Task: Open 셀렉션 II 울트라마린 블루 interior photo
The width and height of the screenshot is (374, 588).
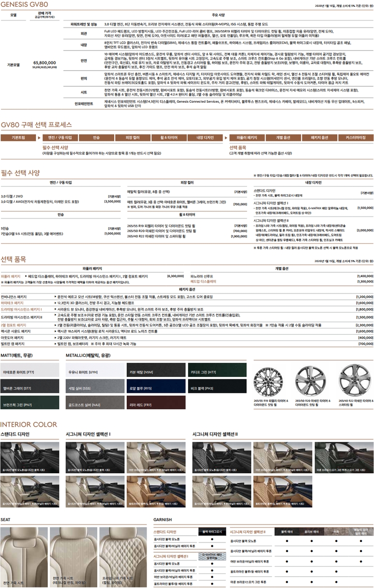Action: (x=283, y=492)
